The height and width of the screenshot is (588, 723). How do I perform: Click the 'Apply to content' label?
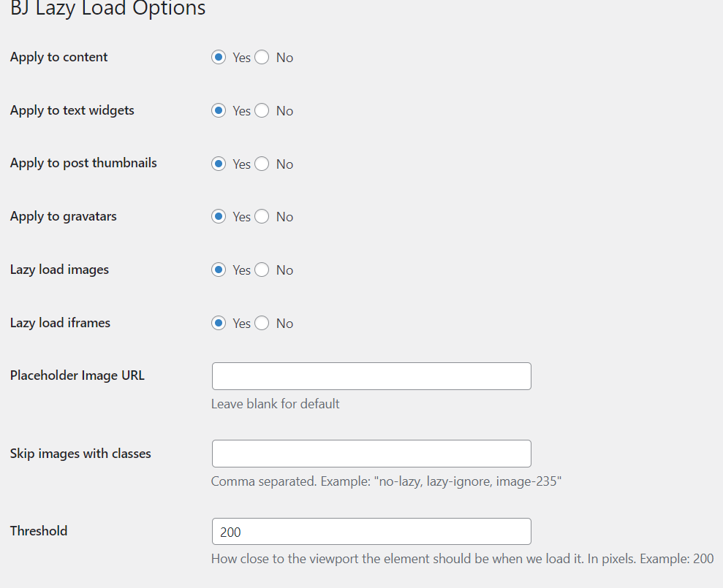[58, 57]
